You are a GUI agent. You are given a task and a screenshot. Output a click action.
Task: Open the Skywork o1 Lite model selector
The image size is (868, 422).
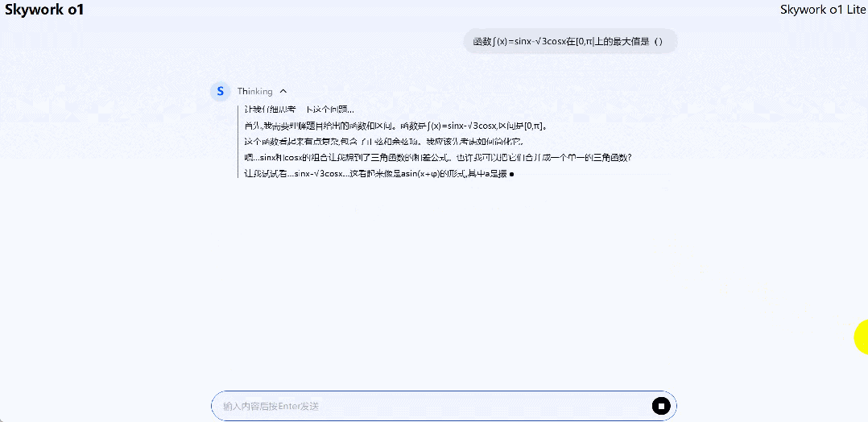click(x=822, y=10)
